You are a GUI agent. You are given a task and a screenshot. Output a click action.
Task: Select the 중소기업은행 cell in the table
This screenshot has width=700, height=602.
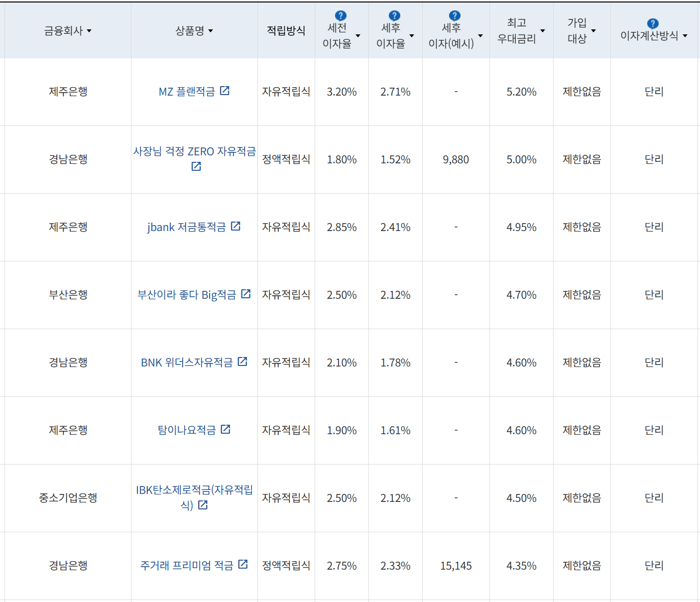68,498
